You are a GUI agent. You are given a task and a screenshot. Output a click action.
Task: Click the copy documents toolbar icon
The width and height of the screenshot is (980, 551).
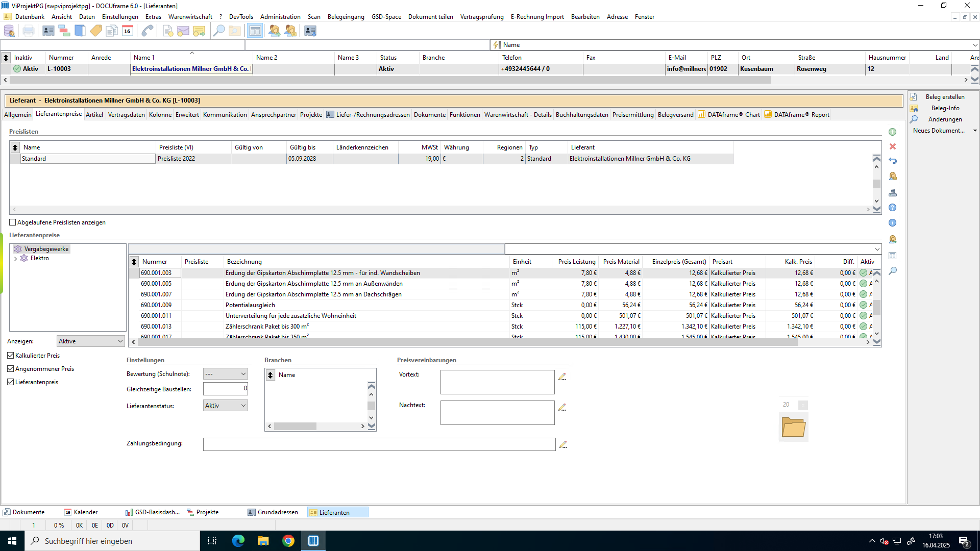click(x=112, y=31)
